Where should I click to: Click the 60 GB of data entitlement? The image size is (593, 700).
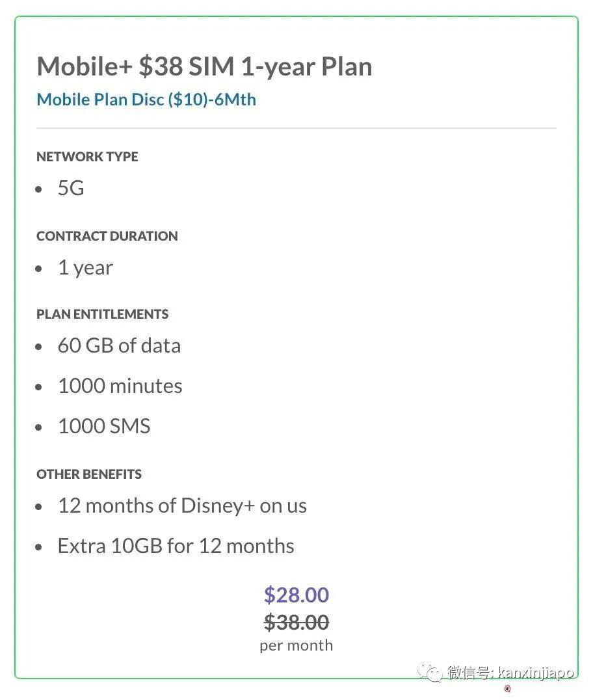(x=119, y=345)
